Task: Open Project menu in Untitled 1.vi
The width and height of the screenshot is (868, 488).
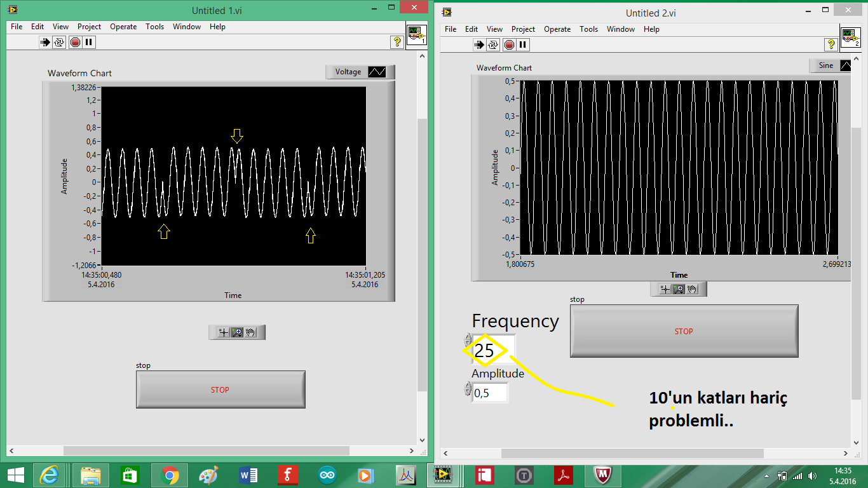Action: pos(90,27)
